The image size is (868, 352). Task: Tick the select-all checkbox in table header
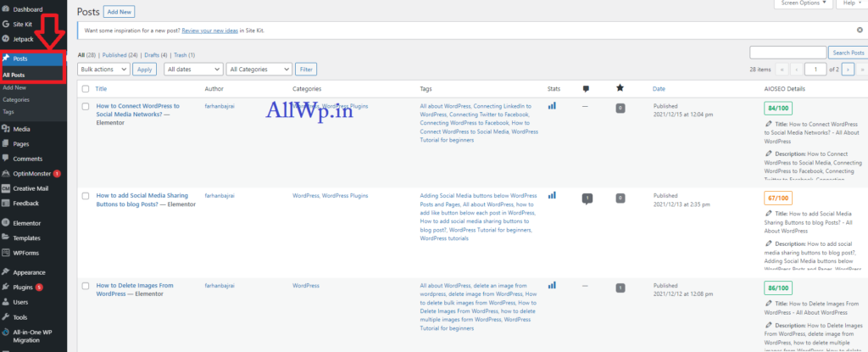coord(86,89)
